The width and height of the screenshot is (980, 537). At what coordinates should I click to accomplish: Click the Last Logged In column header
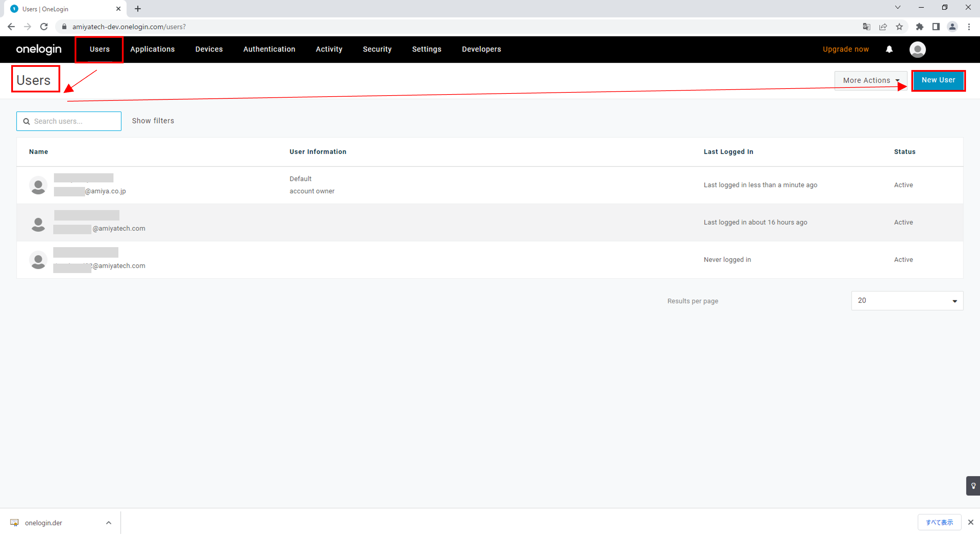coord(728,152)
